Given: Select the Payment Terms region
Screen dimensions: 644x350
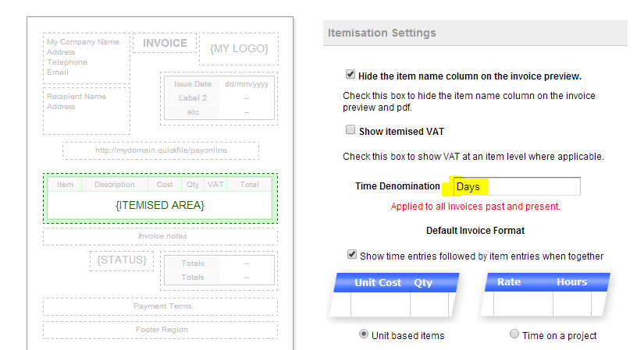Looking at the screenshot, I should coord(160,306).
